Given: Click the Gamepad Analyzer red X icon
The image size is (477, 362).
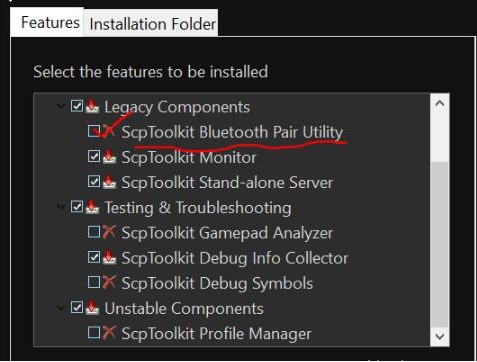Looking at the screenshot, I should pos(109,232).
